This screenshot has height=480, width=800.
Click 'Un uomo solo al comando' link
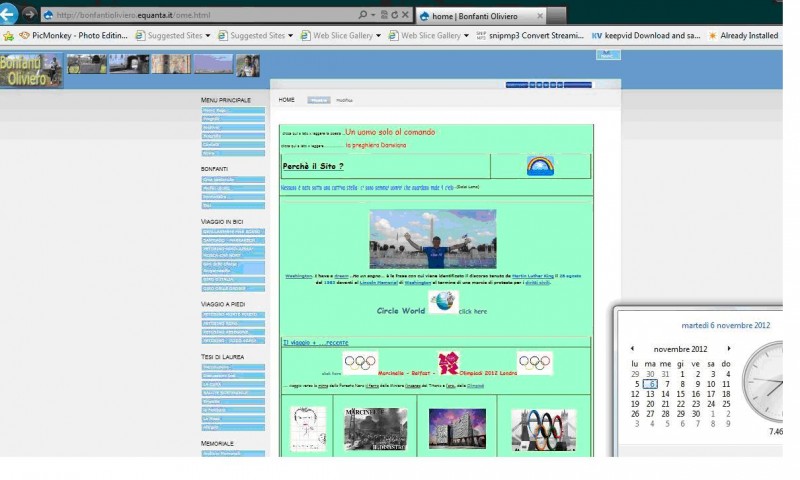coord(390,132)
